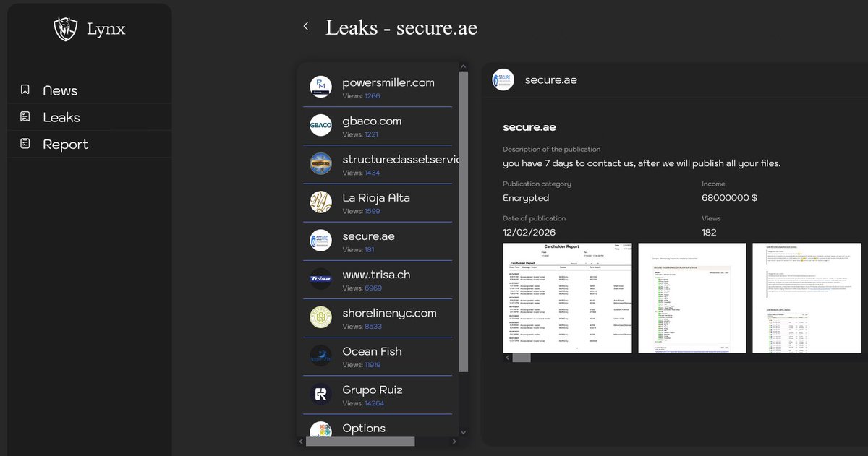The height and width of the screenshot is (456, 868).
Task: Click the Leaks document icon
Action: pos(25,116)
